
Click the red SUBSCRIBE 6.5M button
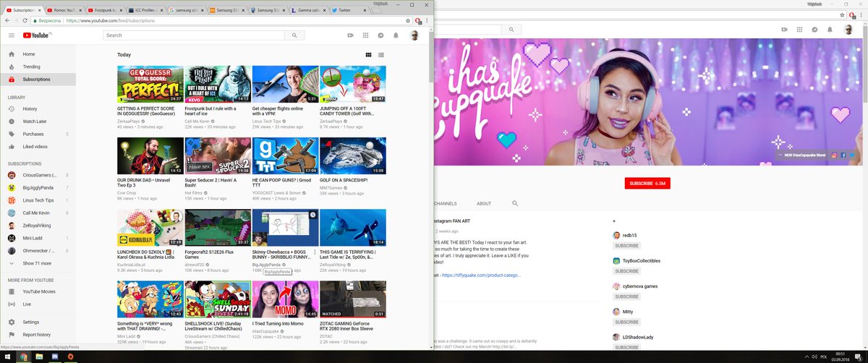(x=647, y=184)
